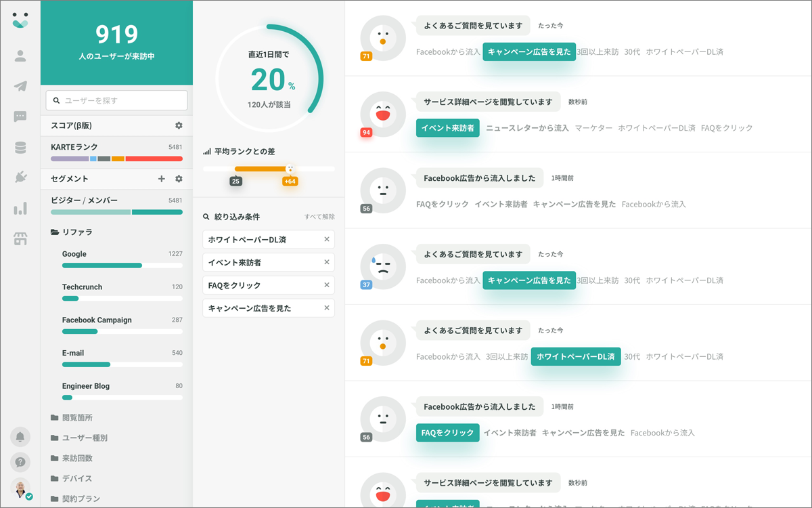Open the first user's face avatar scored 71
Screen dimensions: 812x508
click(382, 37)
